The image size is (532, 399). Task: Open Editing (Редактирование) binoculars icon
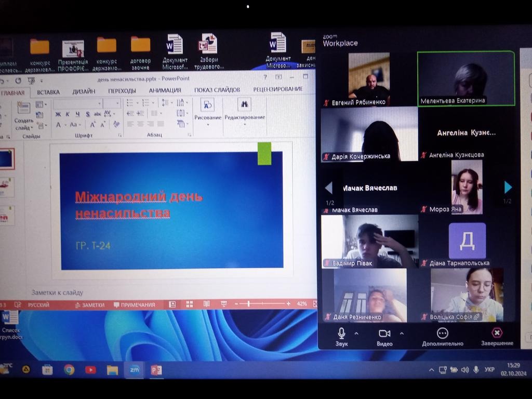[x=244, y=104]
